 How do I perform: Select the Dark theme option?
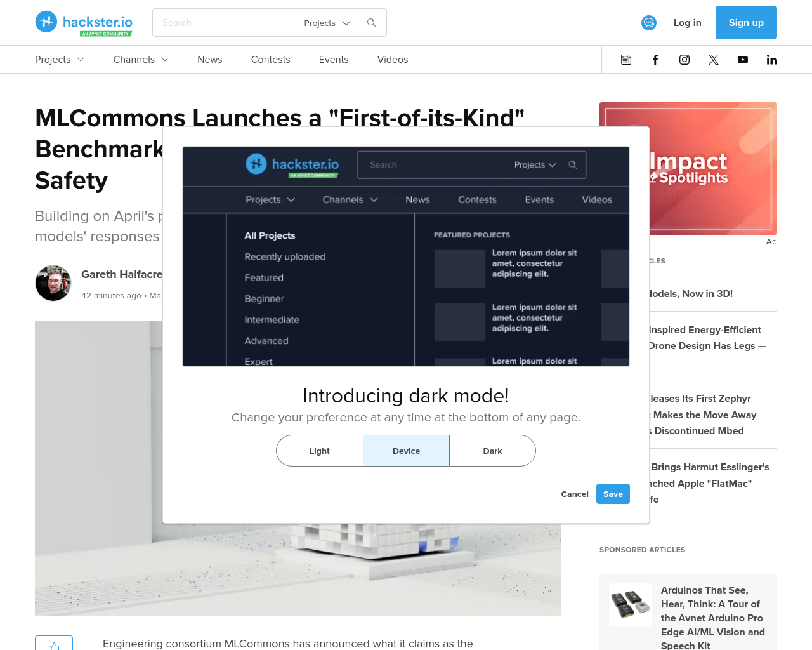492,451
